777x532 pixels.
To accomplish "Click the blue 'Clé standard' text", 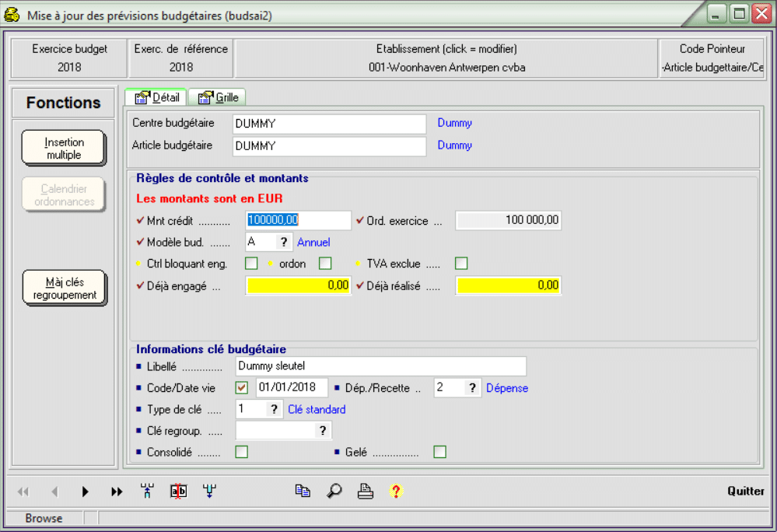I will point(317,410).
